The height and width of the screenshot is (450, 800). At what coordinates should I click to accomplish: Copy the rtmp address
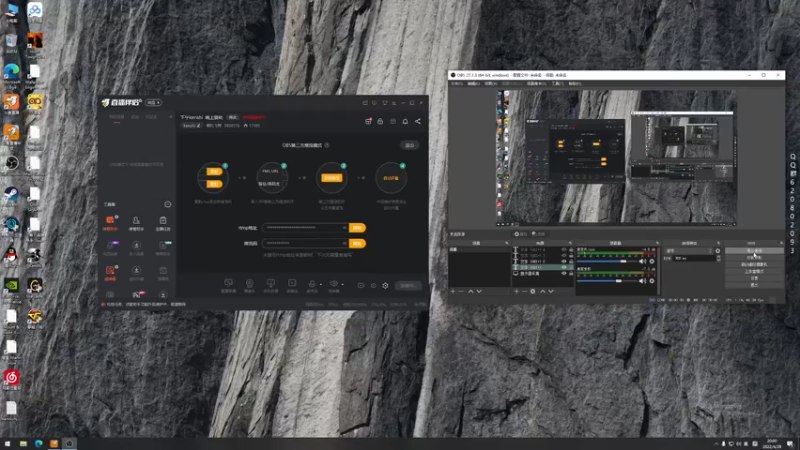point(357,228)
